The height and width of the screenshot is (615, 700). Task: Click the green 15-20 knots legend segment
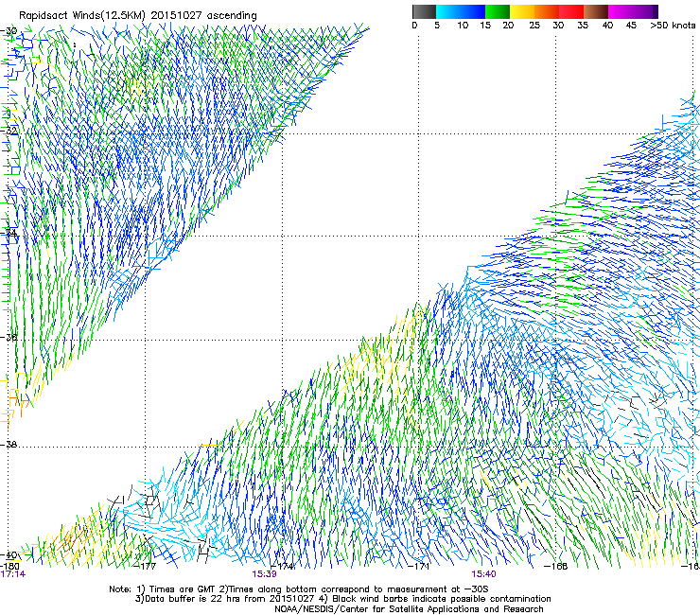pos(498,11)
